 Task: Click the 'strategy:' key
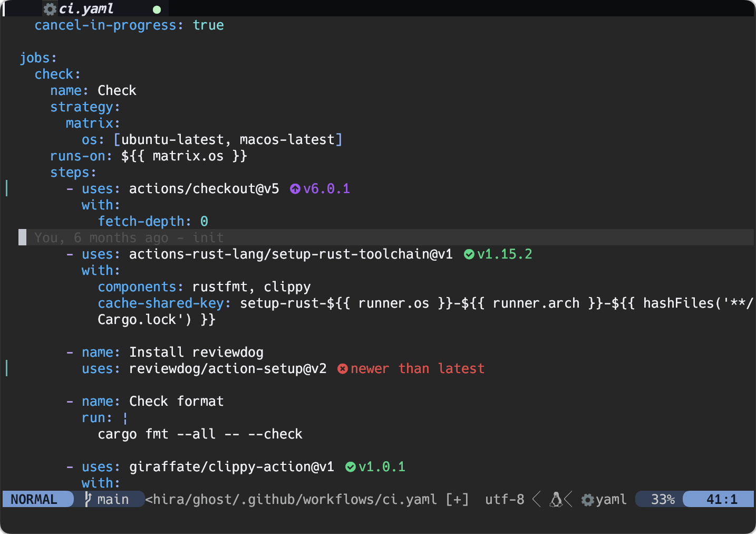tap(85, 107)
